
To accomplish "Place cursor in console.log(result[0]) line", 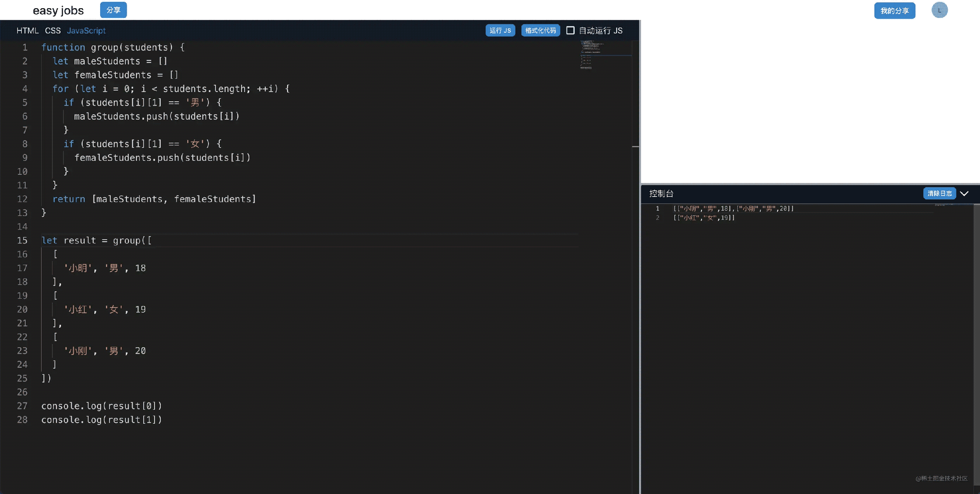I will (101, 406).
